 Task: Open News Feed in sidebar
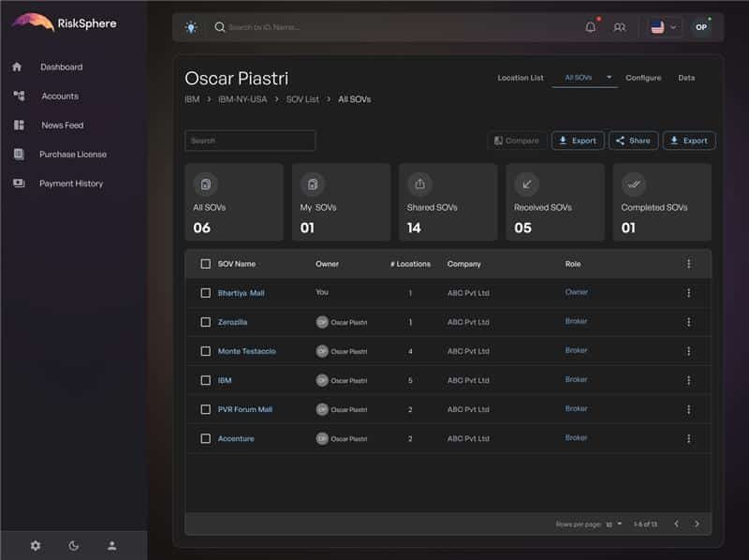(x=62, y=125)
